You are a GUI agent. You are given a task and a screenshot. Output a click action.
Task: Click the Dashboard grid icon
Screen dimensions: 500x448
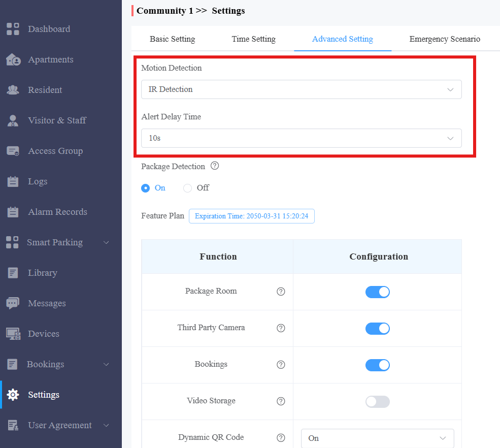13,29
